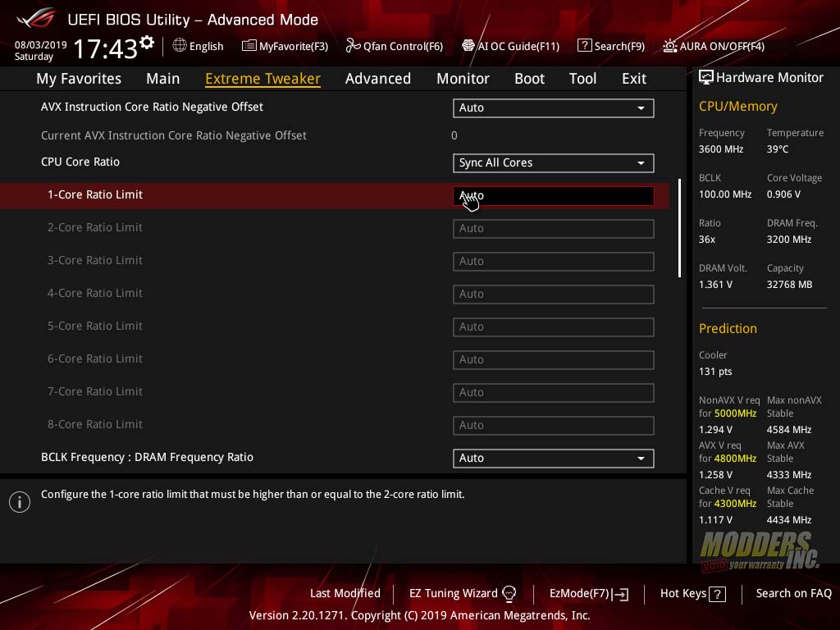Click the CPU/Memory section heading
840x630 pixels.
[x=737, y=107]
